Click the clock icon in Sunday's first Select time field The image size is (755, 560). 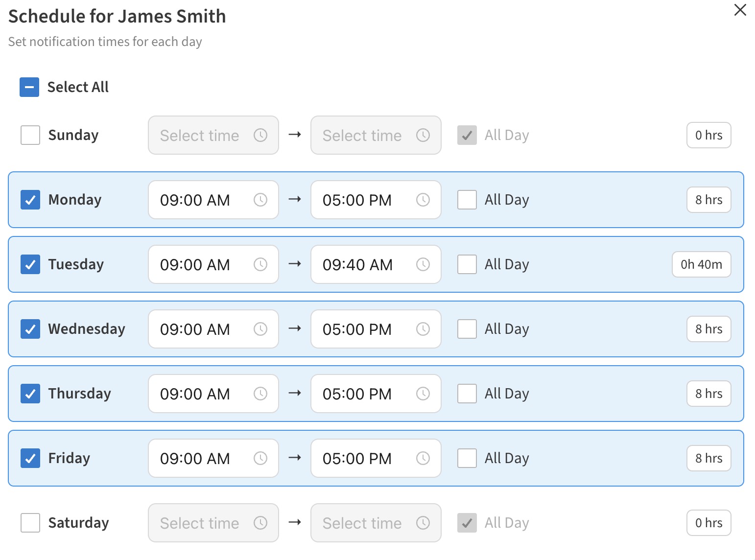(260, 135)
